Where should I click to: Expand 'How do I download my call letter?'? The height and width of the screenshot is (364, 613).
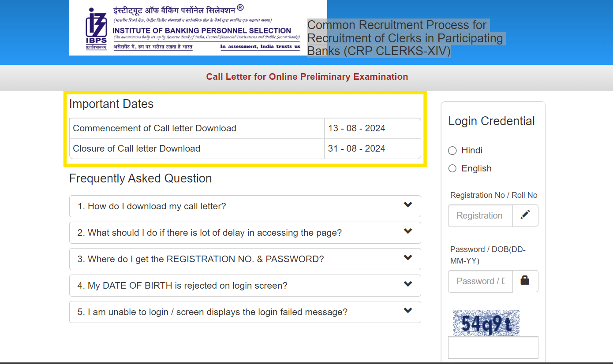tap(152, 206)
